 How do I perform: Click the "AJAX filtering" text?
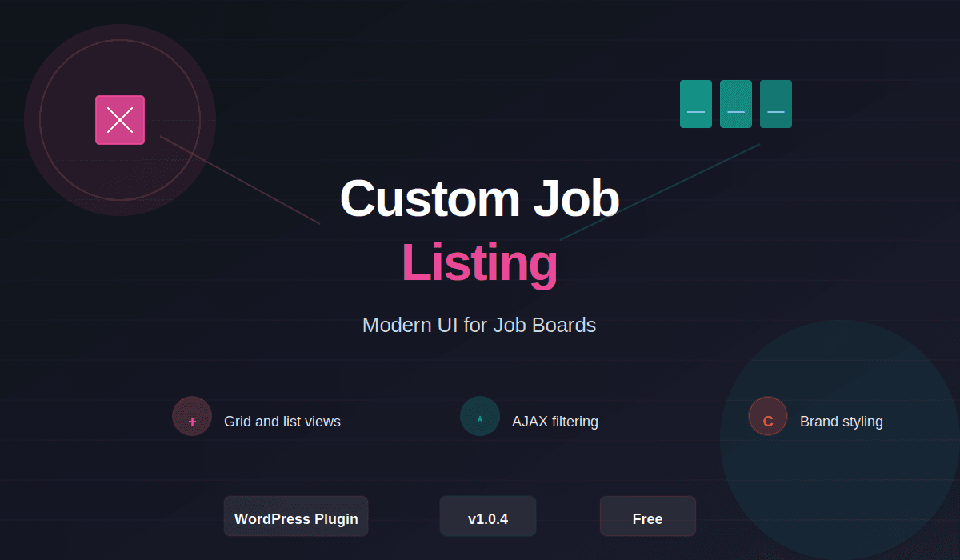coord(555,422)
